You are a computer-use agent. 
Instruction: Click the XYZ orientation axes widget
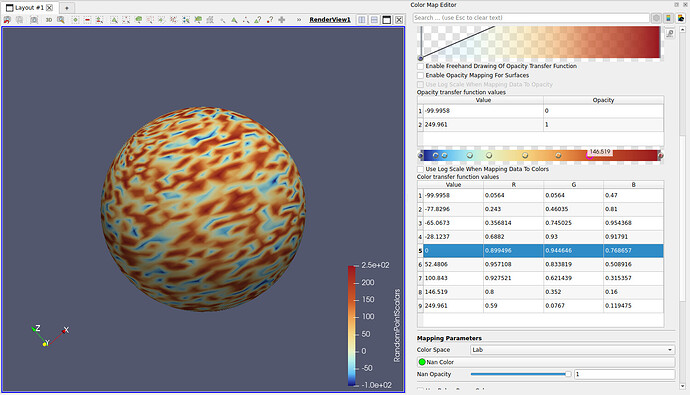49,335
